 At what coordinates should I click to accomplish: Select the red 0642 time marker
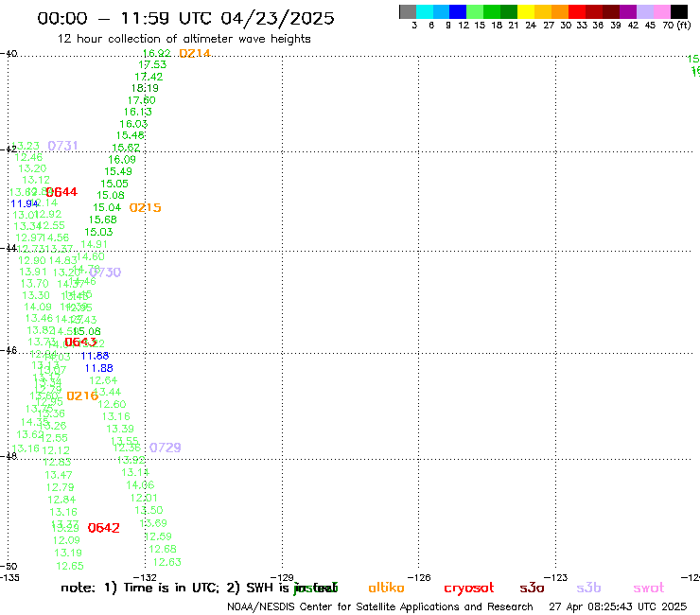click(103, 528)
